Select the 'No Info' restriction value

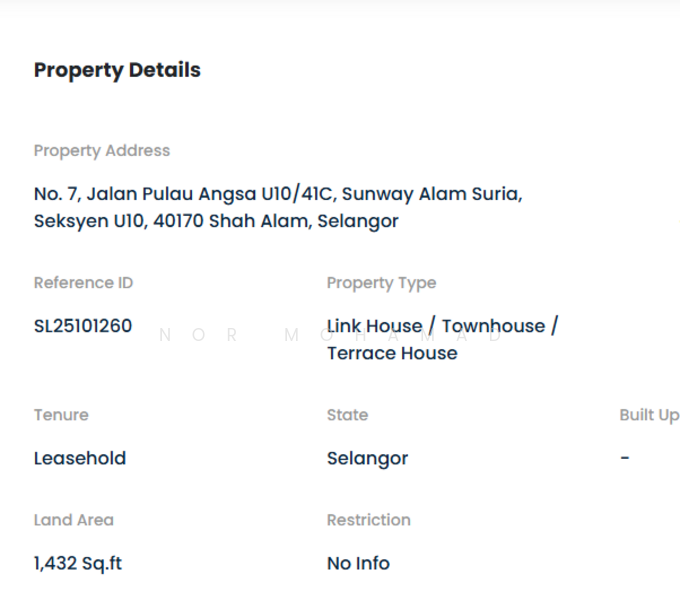click(x=358, y=564)
